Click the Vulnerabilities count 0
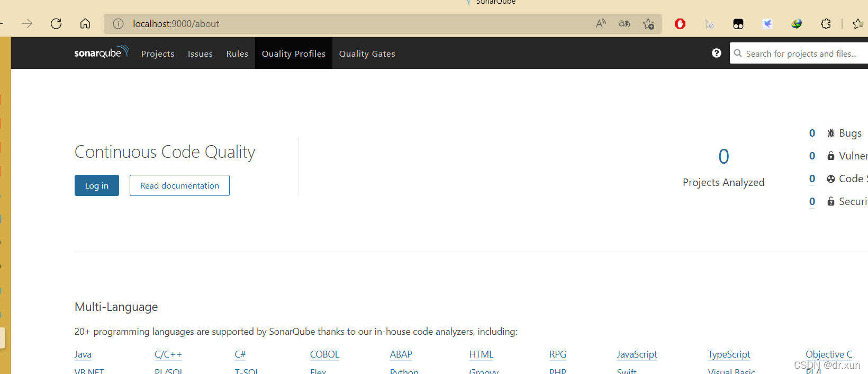Screen dimensions: 868x374 pos(812,156)
